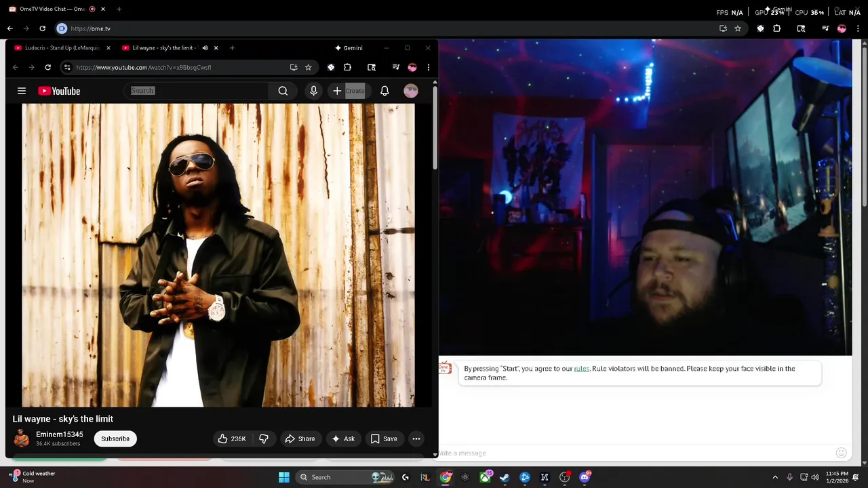Open the Eminem15345 channel avatar
This screenshot has height=488, width=868.
coord(22,439)
